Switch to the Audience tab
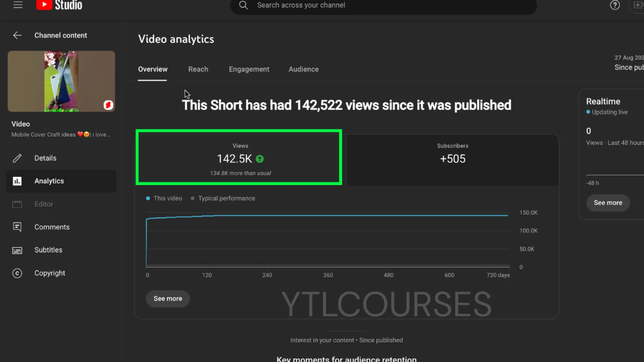The width and height of the screenshot is (644, 362). coord(303,69)
